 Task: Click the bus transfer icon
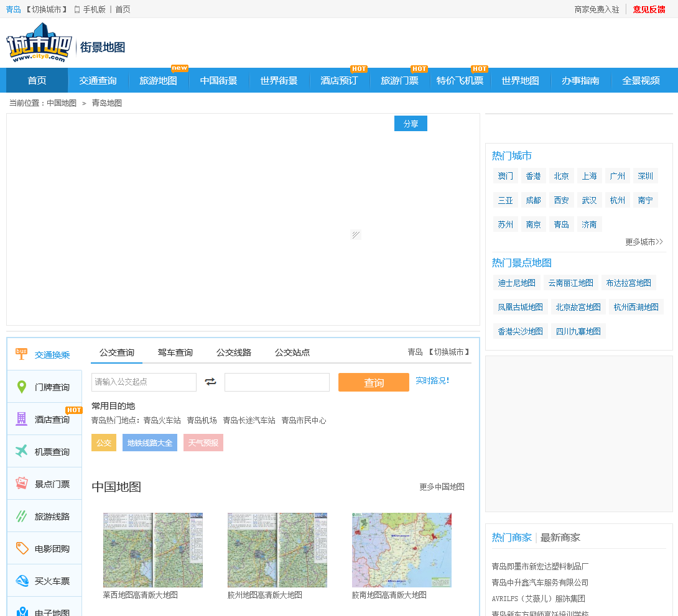21,354
